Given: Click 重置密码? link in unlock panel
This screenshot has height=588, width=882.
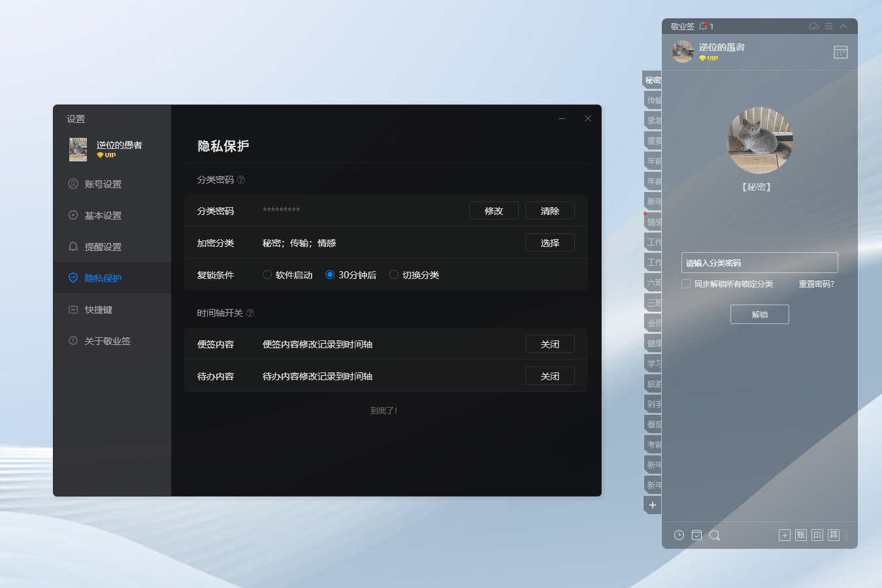Looking at the screenshot, I should tap(815, 284).
